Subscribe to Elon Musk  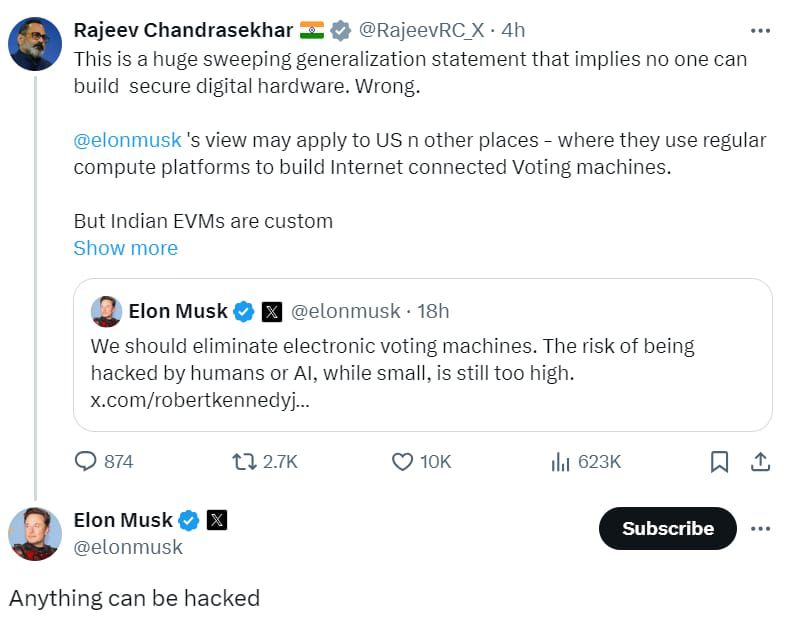pyautogui.click(x=668, y=528)
